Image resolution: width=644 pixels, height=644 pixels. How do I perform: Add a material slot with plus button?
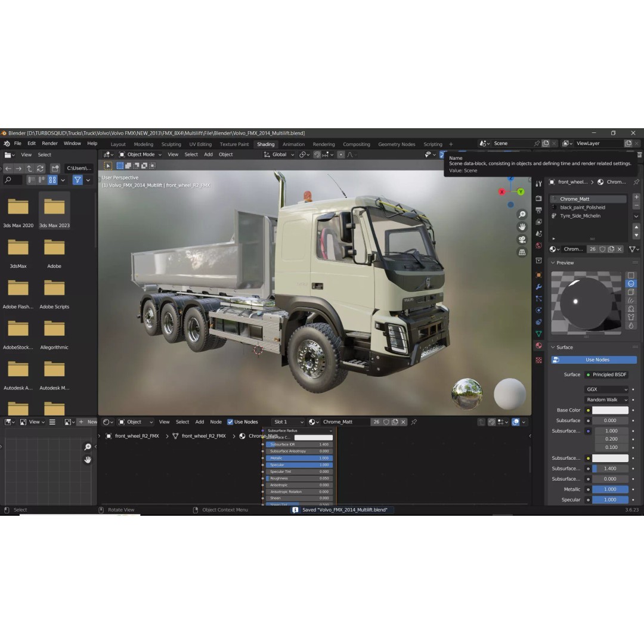[636, 197]
